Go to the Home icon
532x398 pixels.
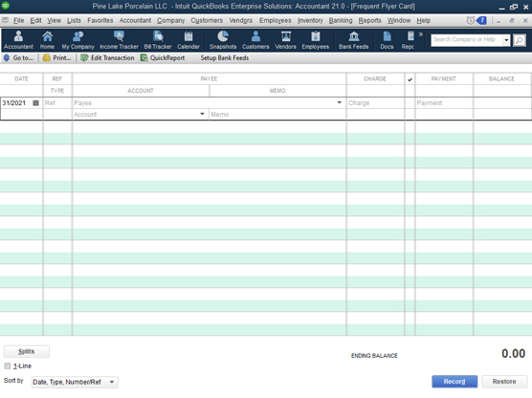(47, 40)
